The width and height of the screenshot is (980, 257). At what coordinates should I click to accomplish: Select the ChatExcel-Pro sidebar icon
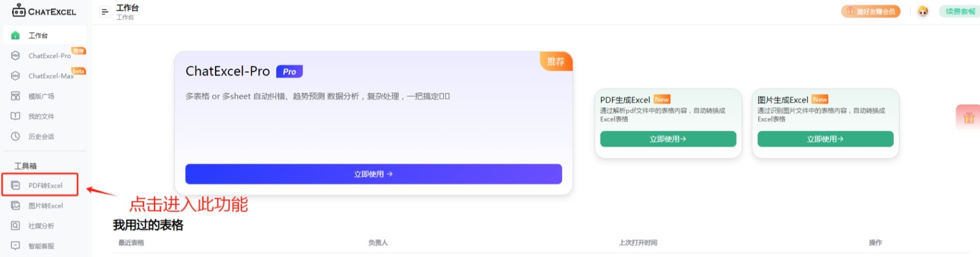point(16,56)
